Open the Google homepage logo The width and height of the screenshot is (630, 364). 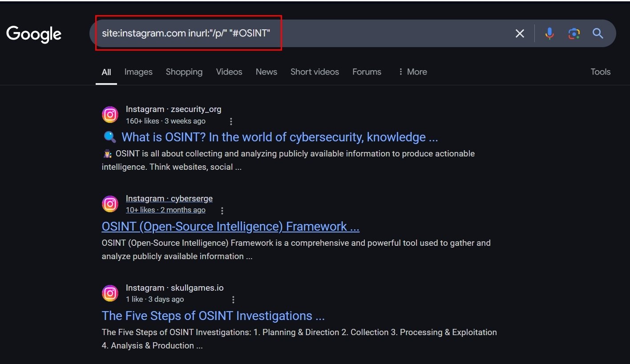tap(33, 34)
